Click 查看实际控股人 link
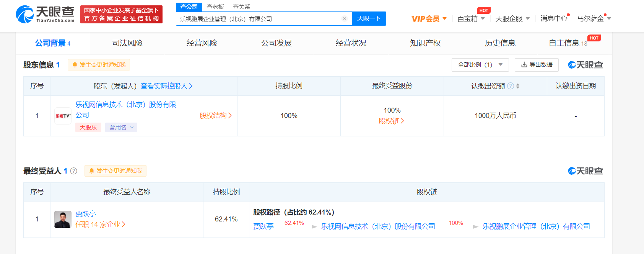The image size is (644, 254). pyautogui.click(x=166, y=86)
